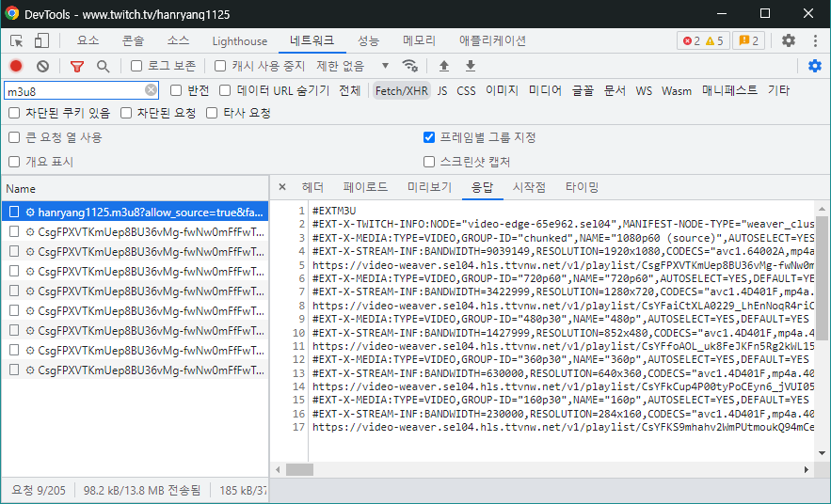The width and height of the screenshot is (831, 504).
Task: Stop recording with the red record button
Action: [x=16, y=66]
